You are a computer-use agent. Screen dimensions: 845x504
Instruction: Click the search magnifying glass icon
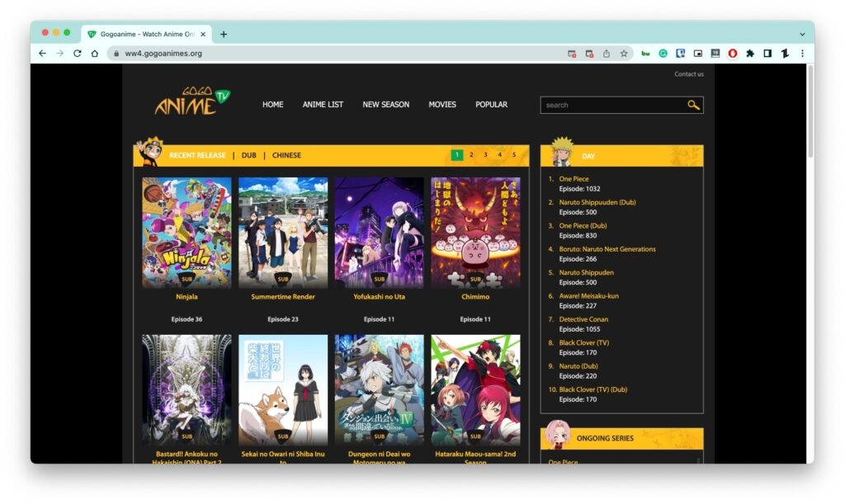click(x=693, y=105)
